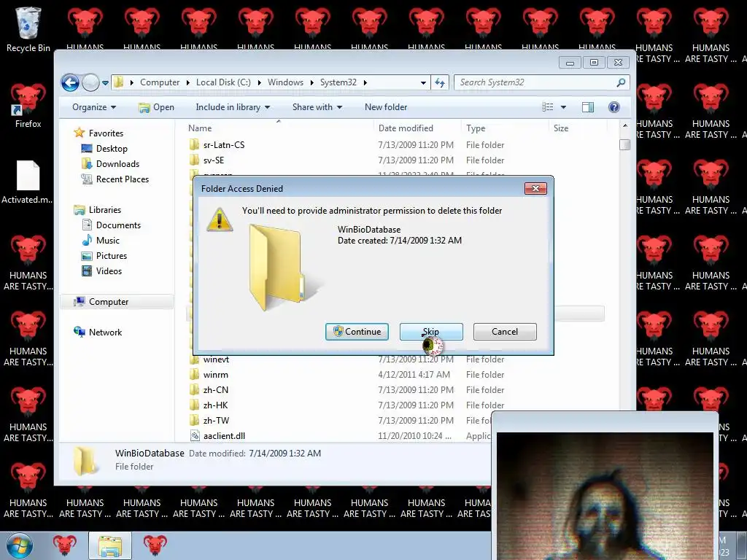The image size is (747, 560).
Task: Open Music library in the navigation pane
Action: (x=101, y=241)
